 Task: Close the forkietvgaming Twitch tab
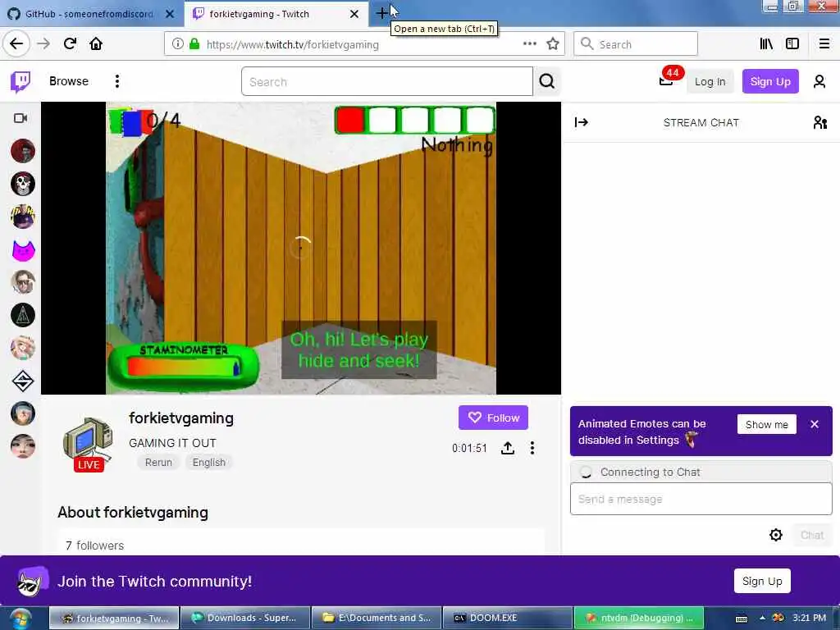tap(354, 14)
